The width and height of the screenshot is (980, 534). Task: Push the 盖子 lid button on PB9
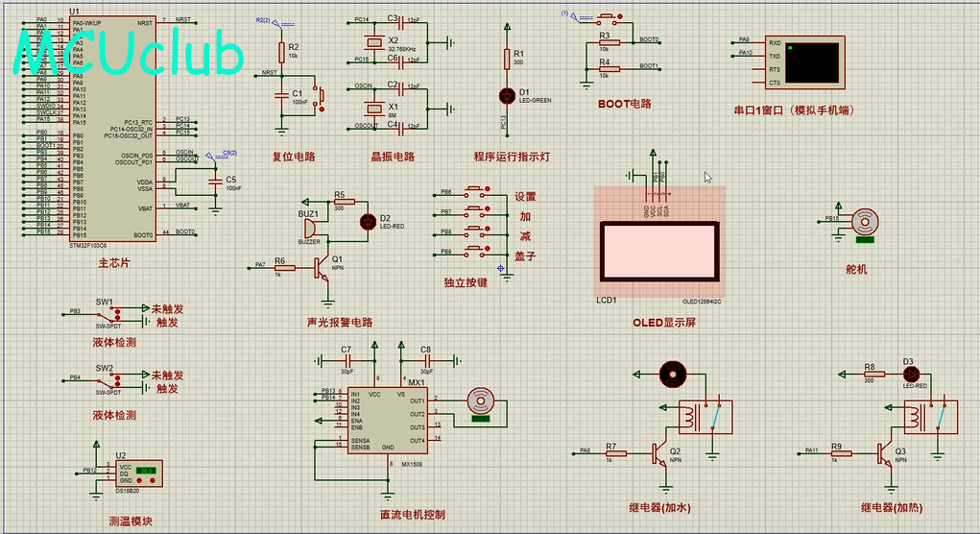click(477, 251)
